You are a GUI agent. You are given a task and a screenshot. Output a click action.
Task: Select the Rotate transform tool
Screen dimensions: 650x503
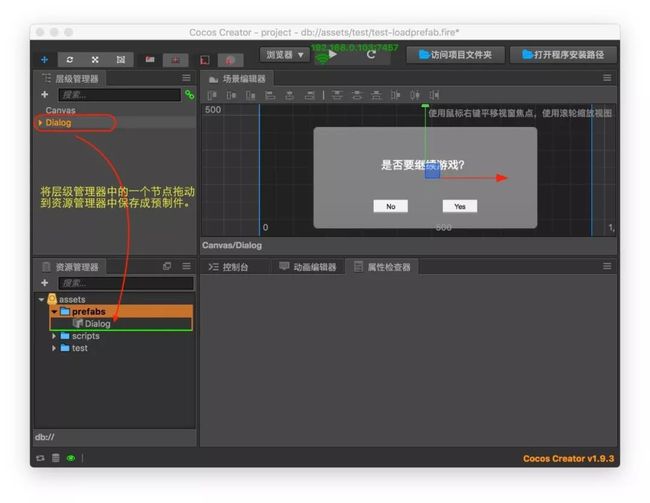[70, 60]
